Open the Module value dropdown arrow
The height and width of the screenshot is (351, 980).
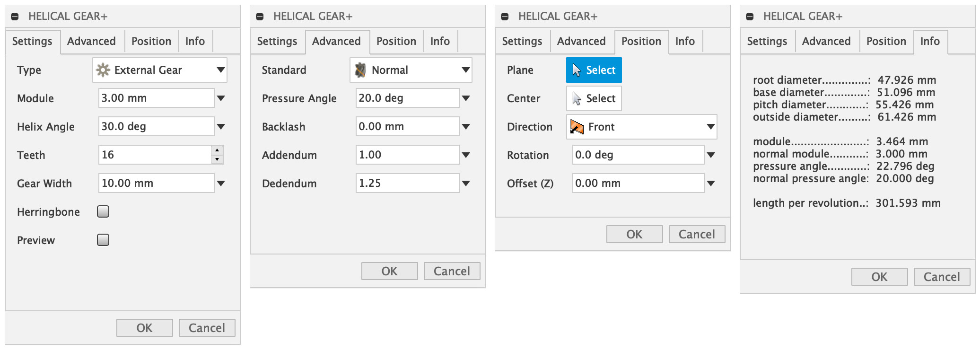tap(221, 98)
